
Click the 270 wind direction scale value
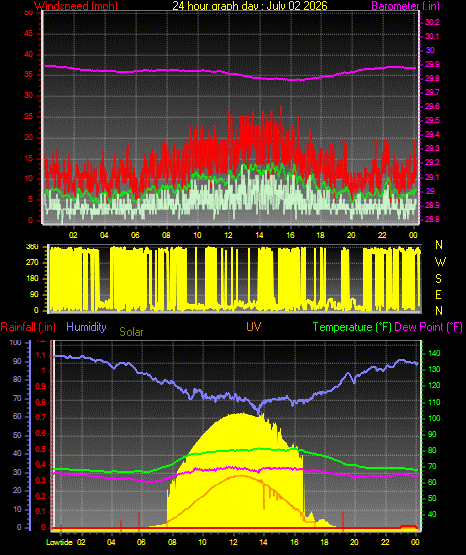(x=32, y=263)
